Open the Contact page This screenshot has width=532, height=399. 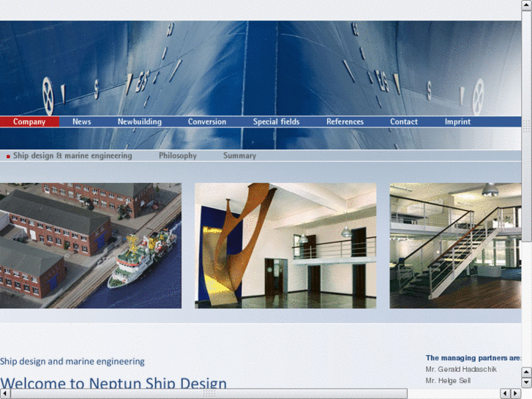pyautogui.click(x=404, y=122)
